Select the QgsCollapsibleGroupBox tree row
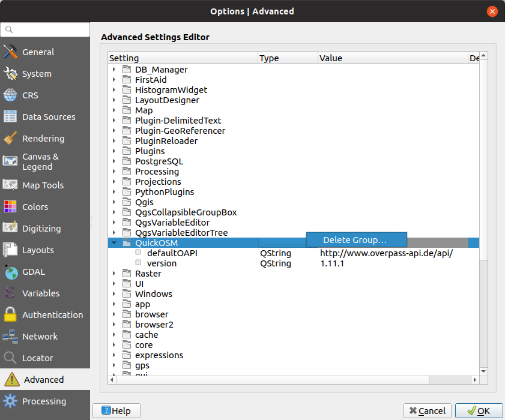The height and width of the screenshot is (420, 505). pos(294,212)
